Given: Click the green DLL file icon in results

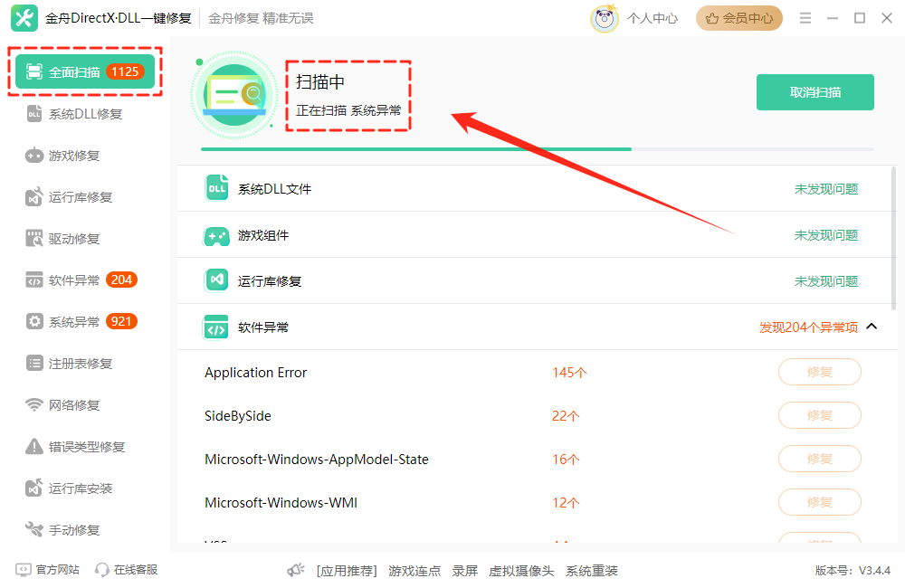Looking at the screenshot, I should pyautogui.click(x=216, y=188).
